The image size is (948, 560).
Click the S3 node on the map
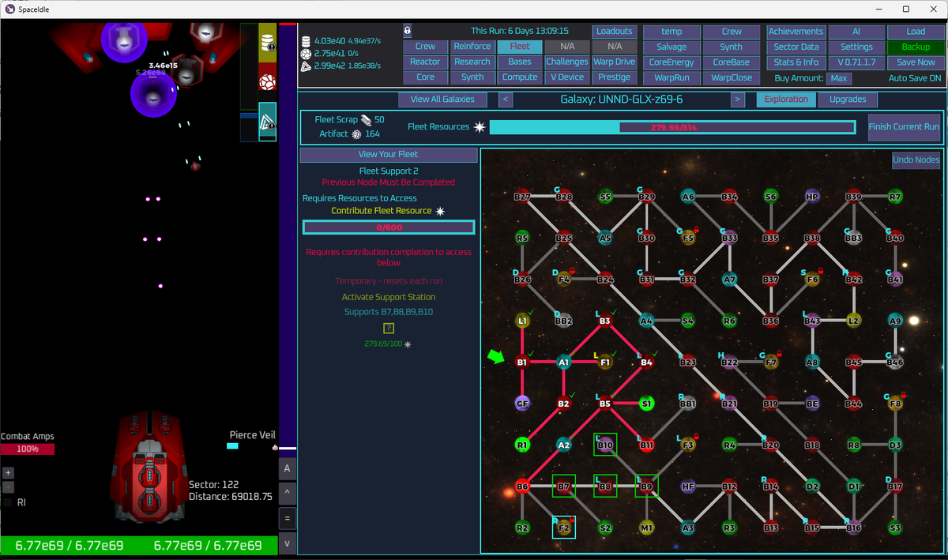(x=895, y=528)
